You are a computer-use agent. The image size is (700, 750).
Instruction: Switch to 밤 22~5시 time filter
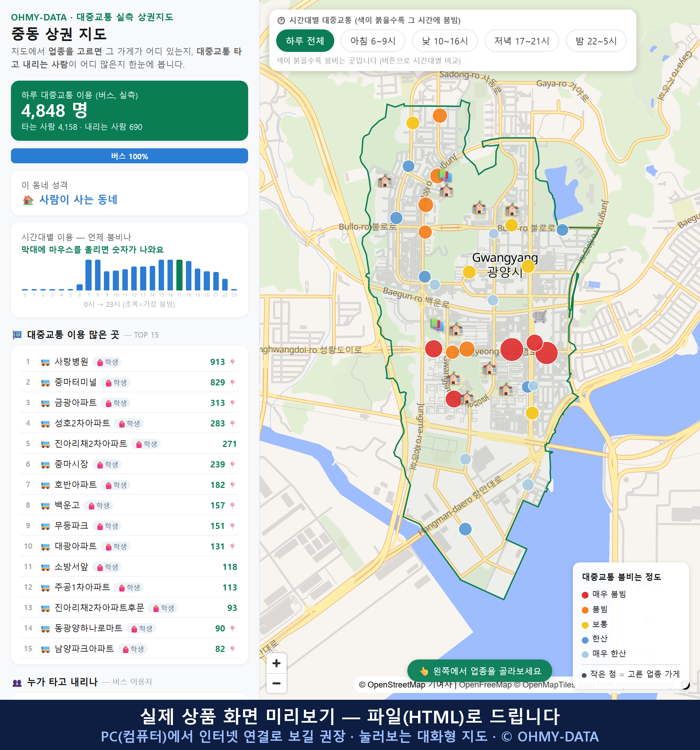tap(596, 41)
